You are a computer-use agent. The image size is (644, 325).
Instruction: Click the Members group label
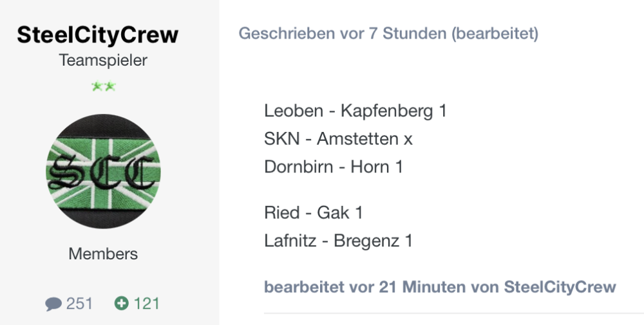103,254
